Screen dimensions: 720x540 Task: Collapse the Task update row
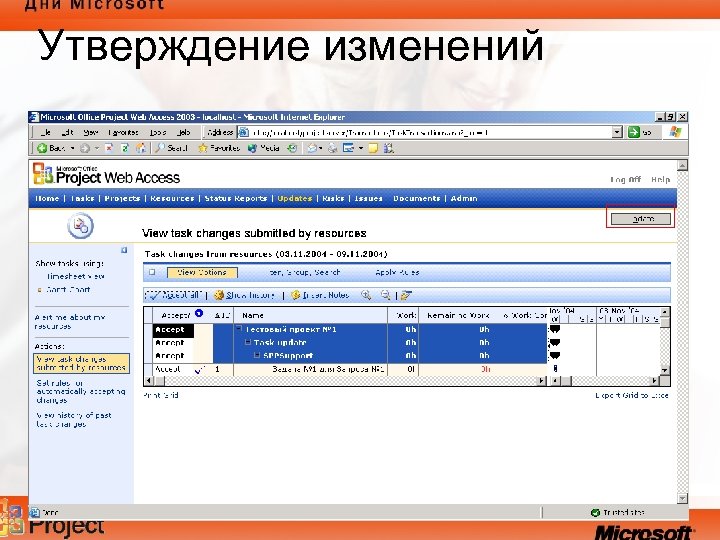(x=248, y=342)
